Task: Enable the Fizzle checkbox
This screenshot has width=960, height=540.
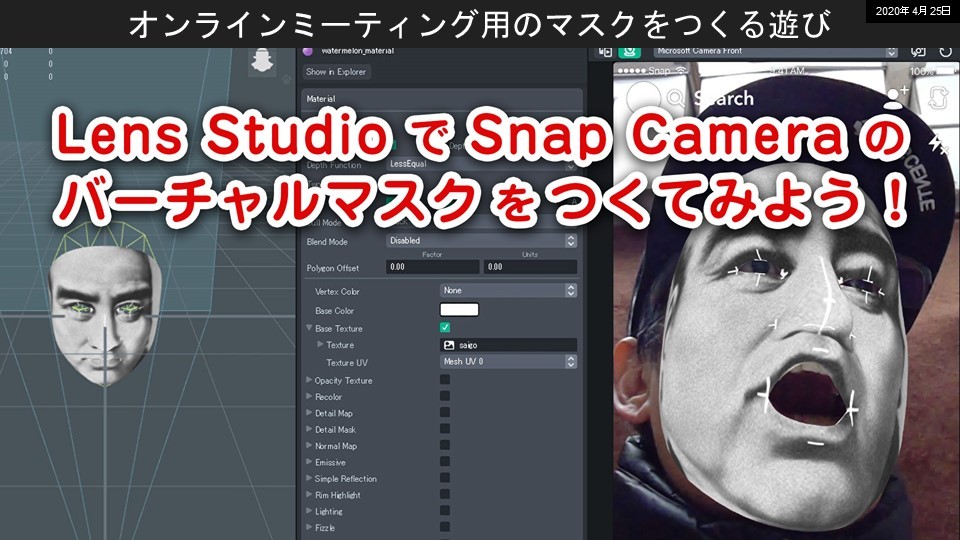Action: [x=445, y=527]
